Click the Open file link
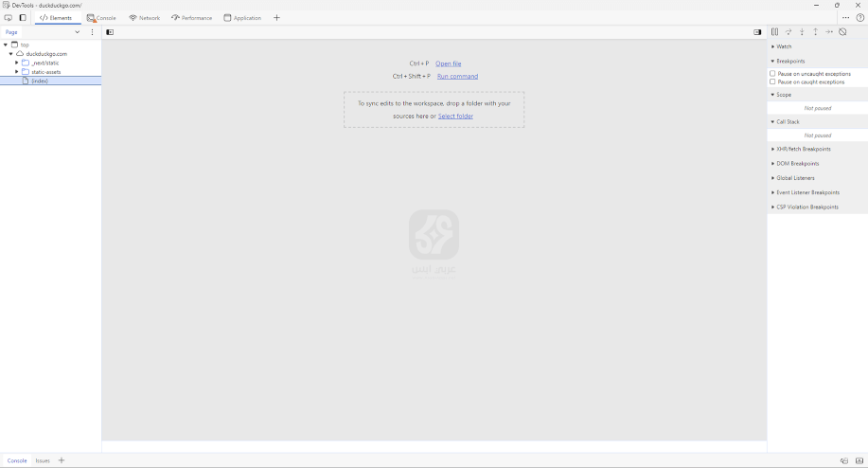 point(449,63)
